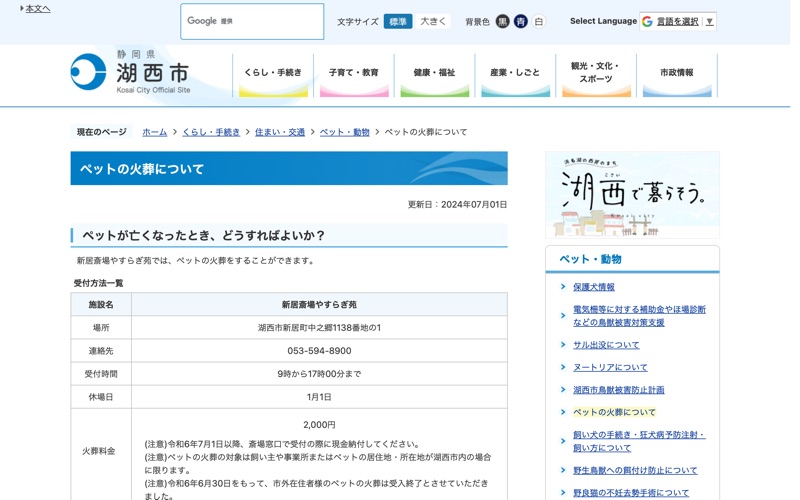
Task: Jump to main content via 本文へ
Action: pos(38,9)
